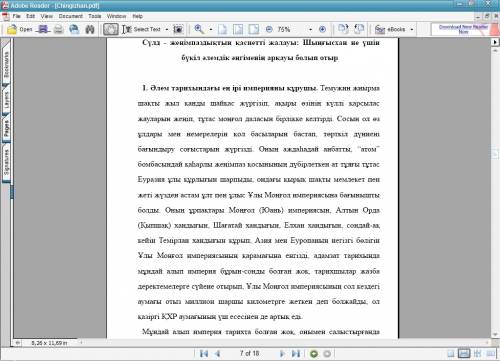Switch to Continuous page layout icon

tap(464, 353)
